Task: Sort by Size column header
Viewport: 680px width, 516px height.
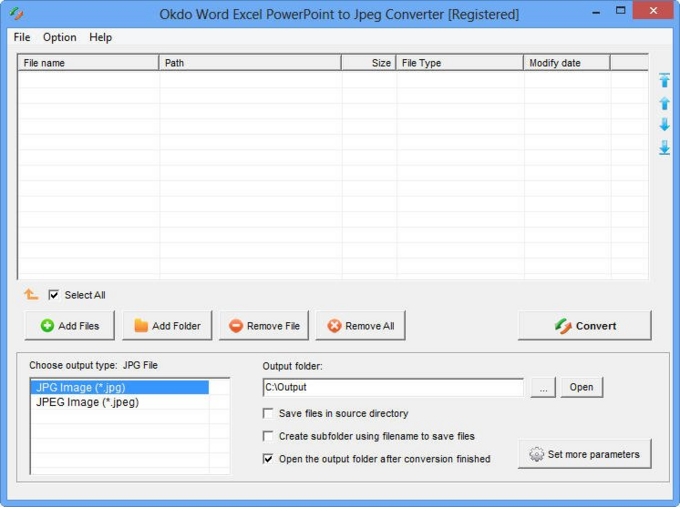Action: point(369,63)
